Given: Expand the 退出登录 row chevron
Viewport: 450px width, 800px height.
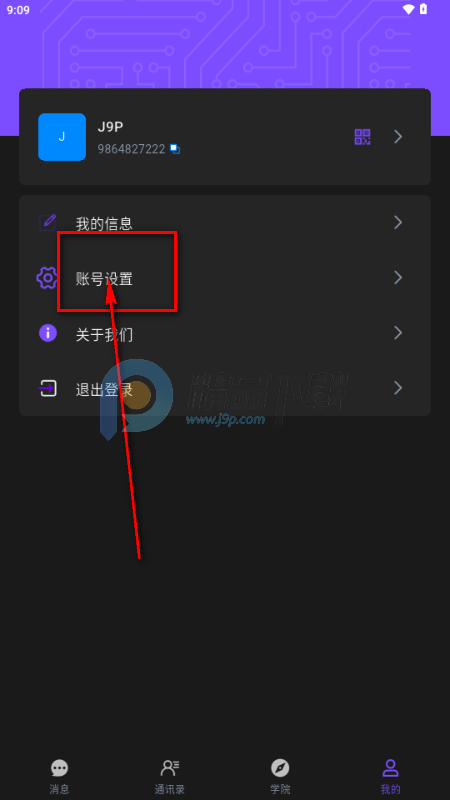Looking at the screenshot, I should pos(398,388).
